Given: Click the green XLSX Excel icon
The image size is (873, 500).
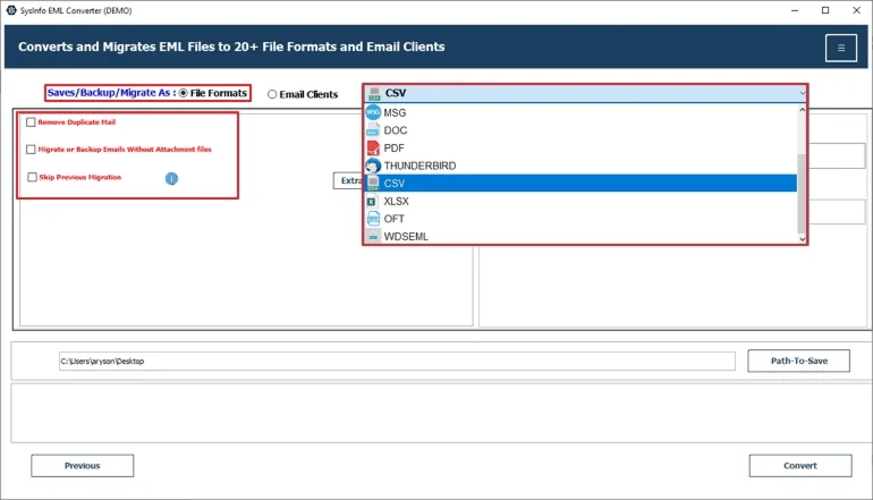Looking at the screenshot, I should [371, 201].
